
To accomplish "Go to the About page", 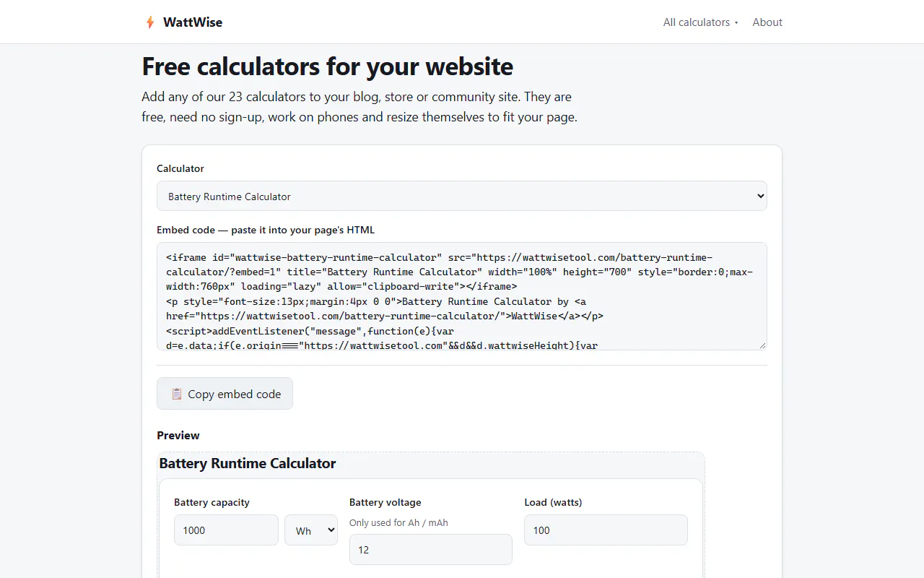I will click(x=767, y=22).
